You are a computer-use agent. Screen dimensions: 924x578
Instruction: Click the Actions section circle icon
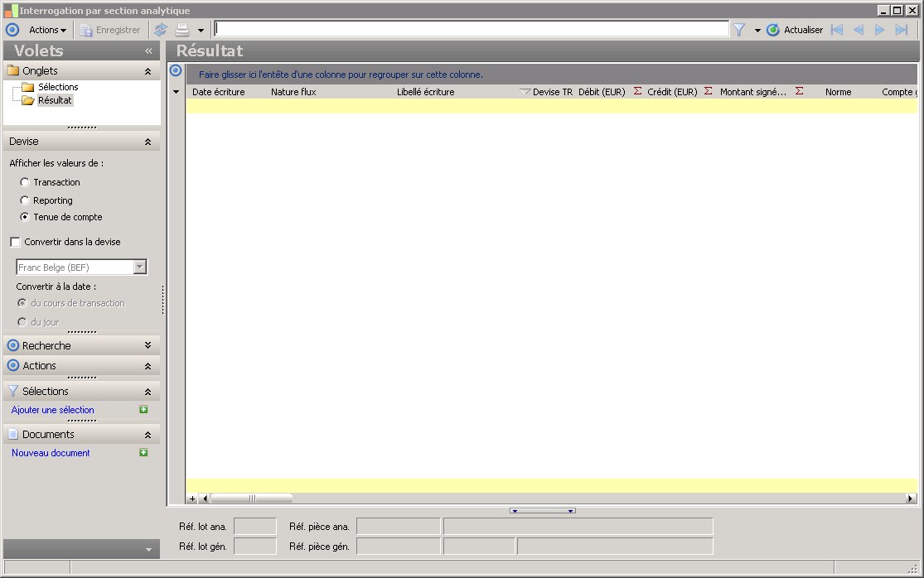point(13,365)
